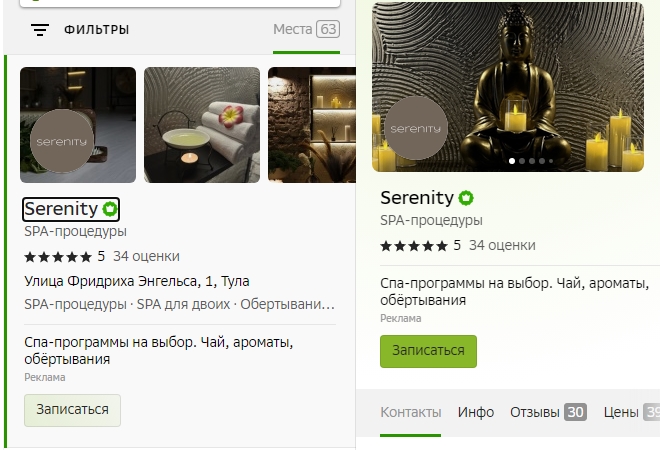
Task: Click the green verified badge in detail panel
Action: pyautogui.click(x=466, y=197)
